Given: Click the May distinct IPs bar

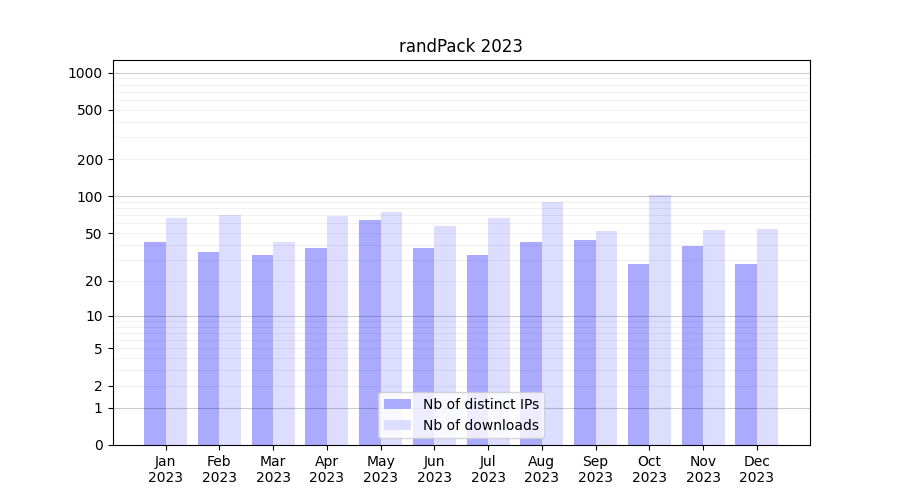Looking at the screenshot, I should [370, 332].
